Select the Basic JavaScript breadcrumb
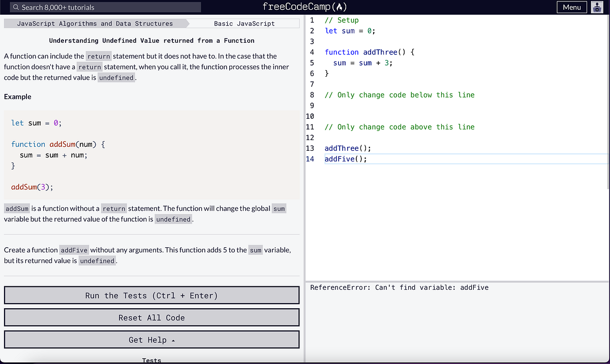The image size is (610, 364). 244,23
